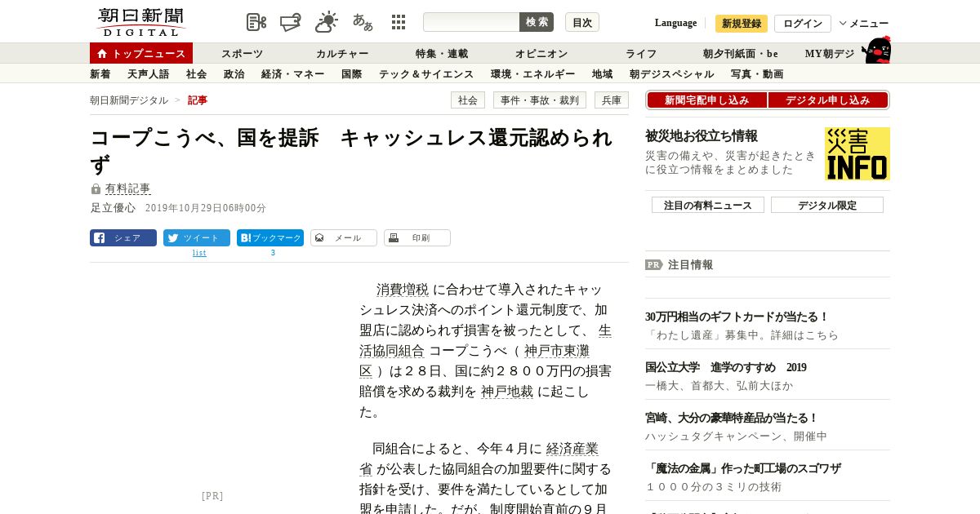Share article on Facebook シェア
The width and height of the screenshot is (980, 514).
tap(123, 237)
